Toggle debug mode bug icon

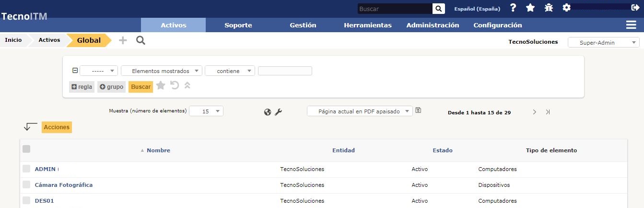tap(549, 8)
